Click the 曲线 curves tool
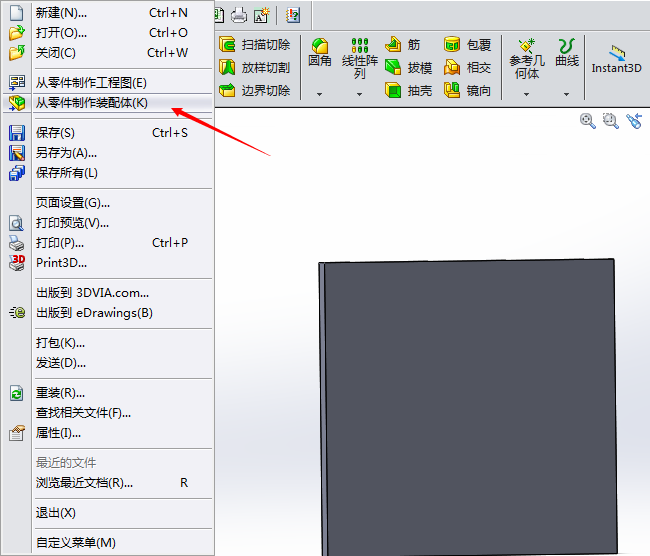This screenshot has width=650, height=556. (x=567, y=53)
